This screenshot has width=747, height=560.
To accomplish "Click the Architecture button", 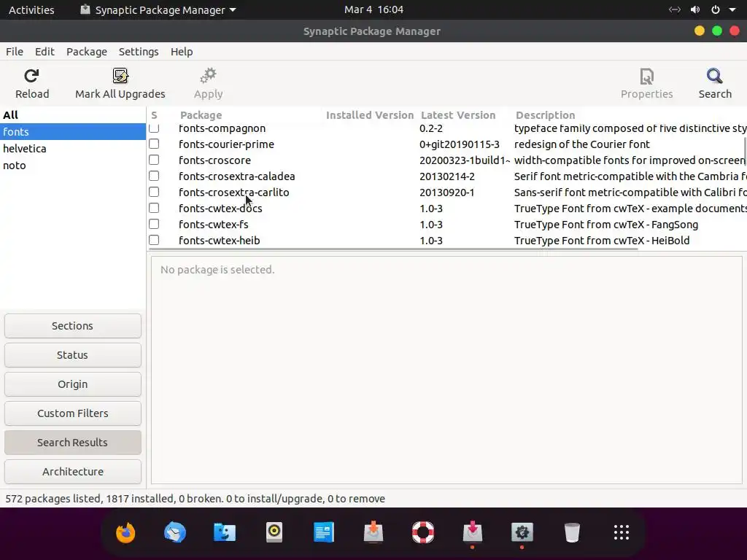I will 73,472.
